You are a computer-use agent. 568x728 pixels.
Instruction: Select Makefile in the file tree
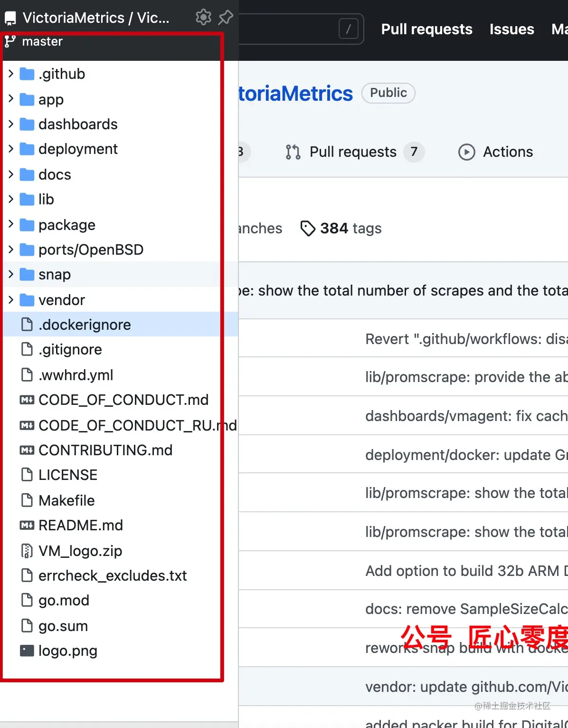(66, 500)
